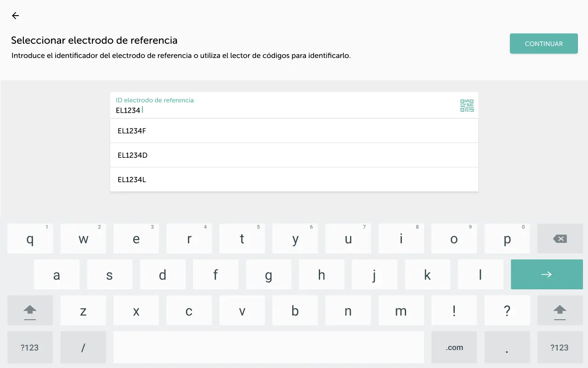The width and height of the screenshot is (588, 368).
Task: Tap the back arrow icon
Action: click(16, 16)
